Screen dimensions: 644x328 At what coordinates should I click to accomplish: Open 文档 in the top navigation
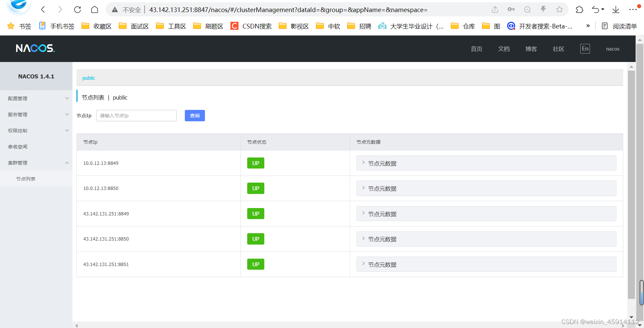504,49
